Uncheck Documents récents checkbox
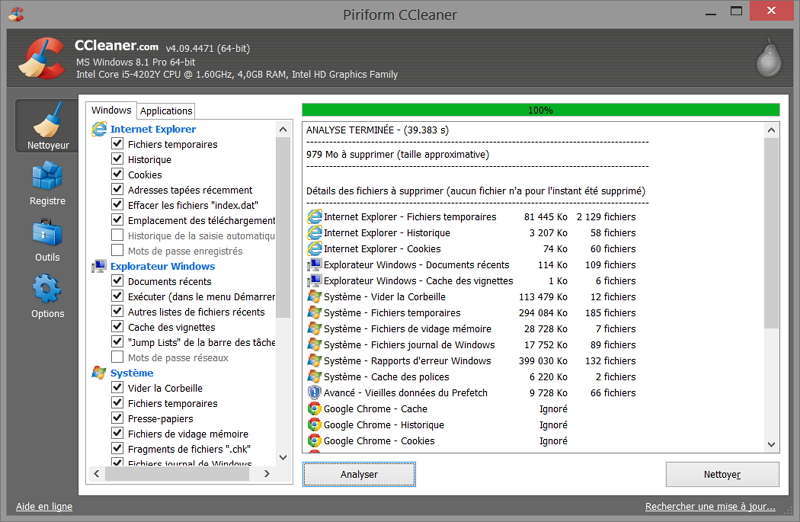The image size is (800, 522). pyautogui.click(x=117, y=281)
